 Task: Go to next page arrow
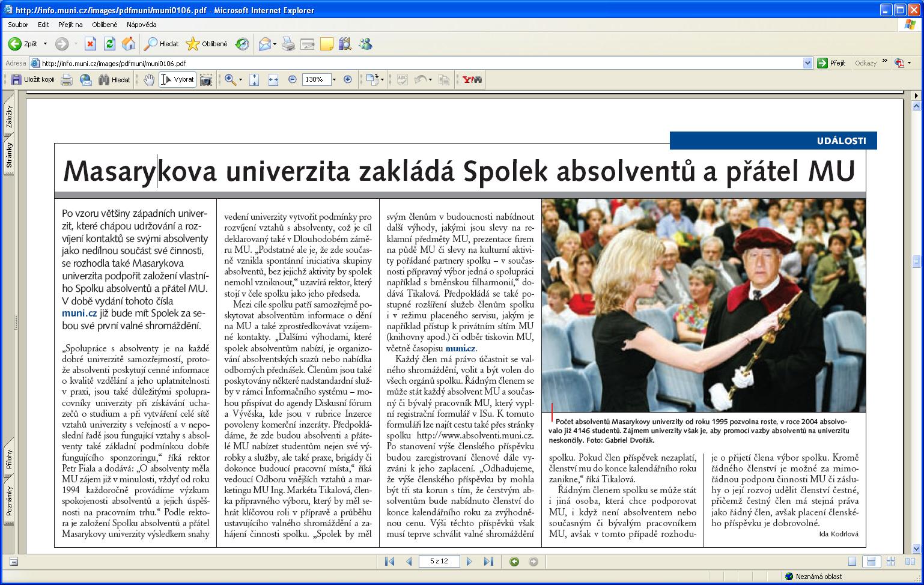coord(469,562)
